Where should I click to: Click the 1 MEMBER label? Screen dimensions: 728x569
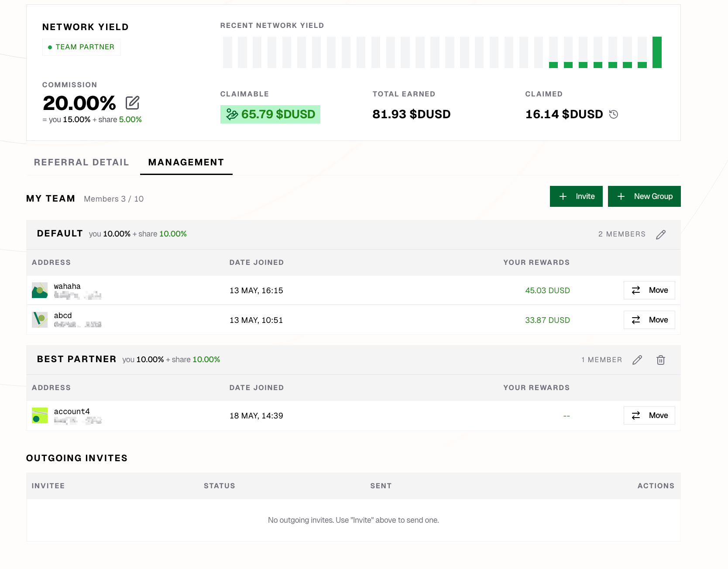coord(602,360)
